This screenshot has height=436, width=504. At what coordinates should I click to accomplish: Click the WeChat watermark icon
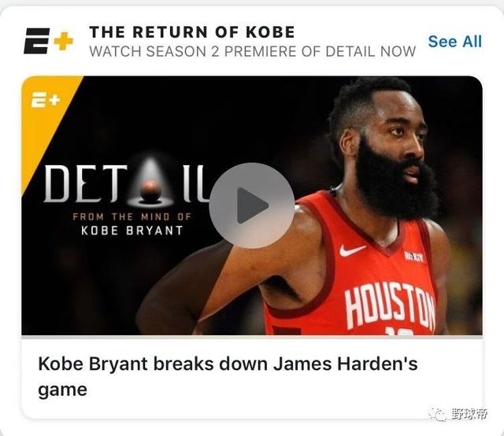click(x=438, y=414)
